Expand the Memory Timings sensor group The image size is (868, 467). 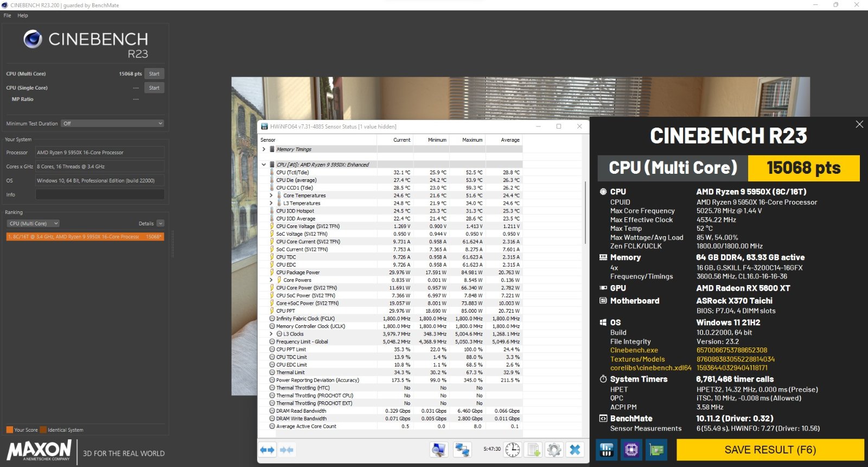[x=264, y=149]
